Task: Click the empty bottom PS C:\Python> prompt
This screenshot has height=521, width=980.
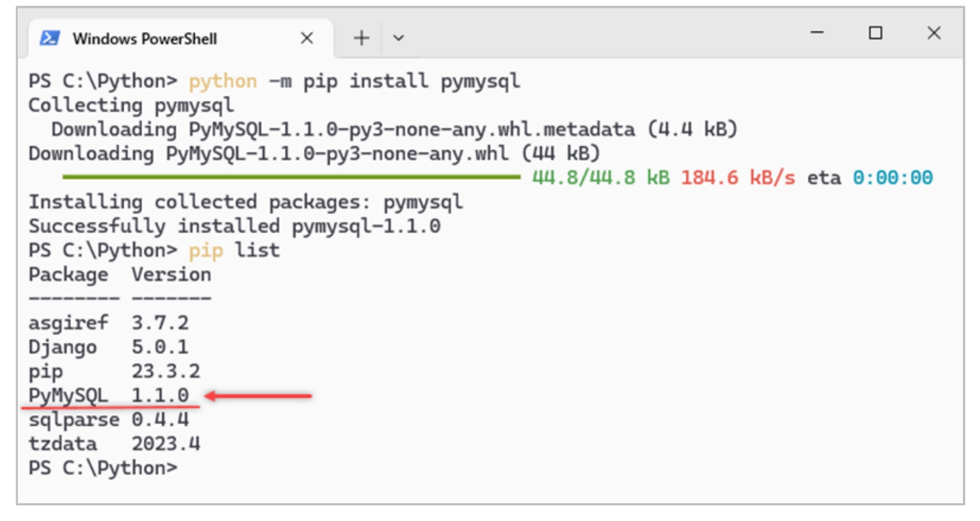Action: coord(102,468)
